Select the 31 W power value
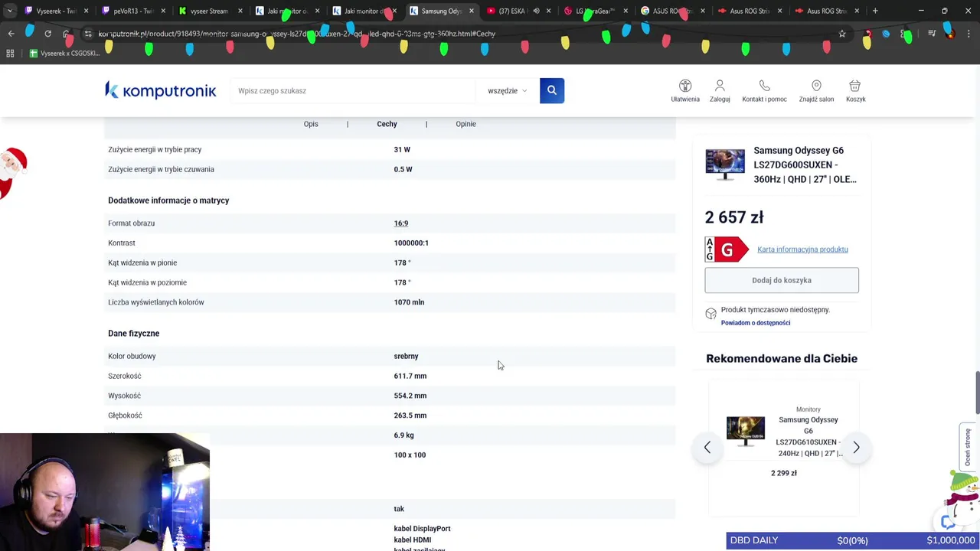Image resolution: width=980 pixels, height=551 pixels. (402, 150)
